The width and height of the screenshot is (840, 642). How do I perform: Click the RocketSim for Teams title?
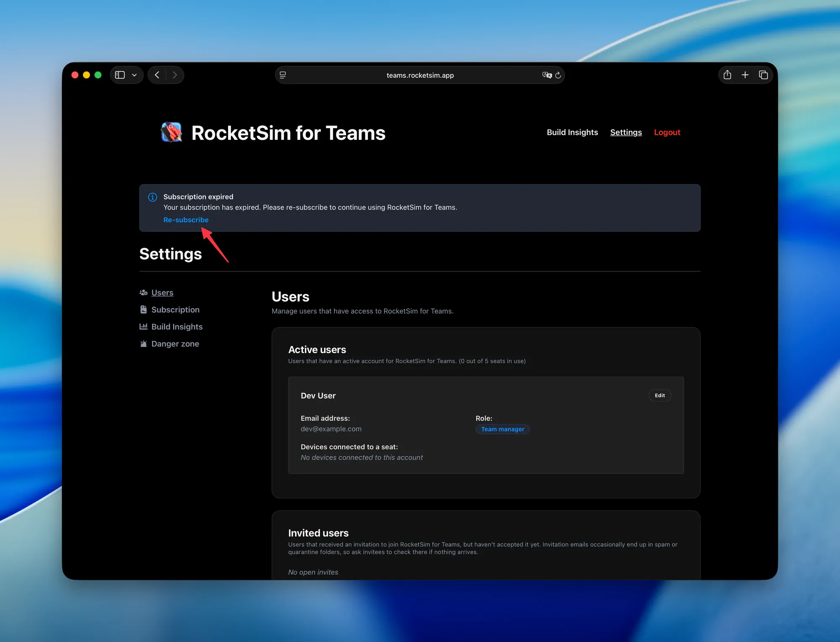(288, 133)
